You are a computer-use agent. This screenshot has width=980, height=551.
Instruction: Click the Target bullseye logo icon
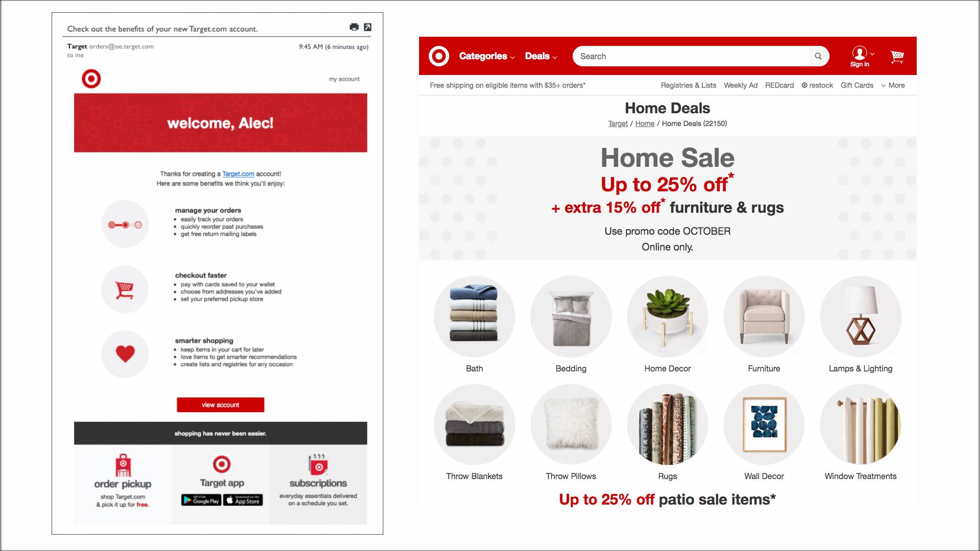pyautogui.click(x=437, y=56)
